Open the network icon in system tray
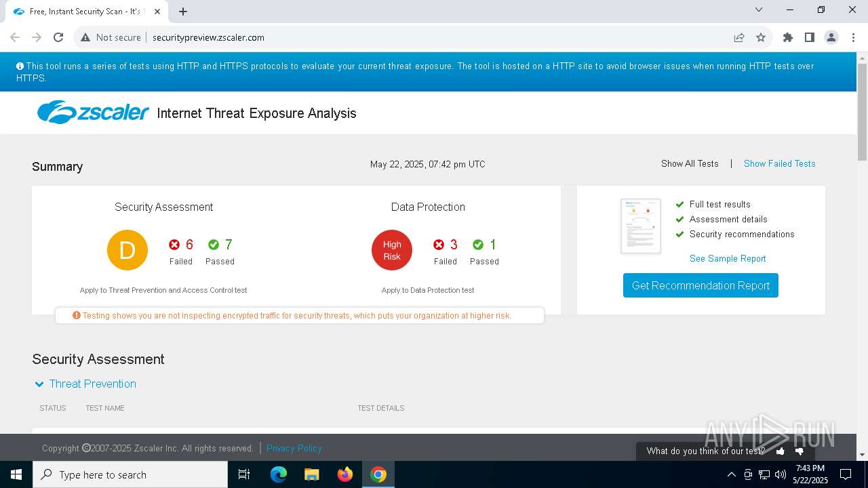Viewport: 868px width, 488px height. pos(764,474)
